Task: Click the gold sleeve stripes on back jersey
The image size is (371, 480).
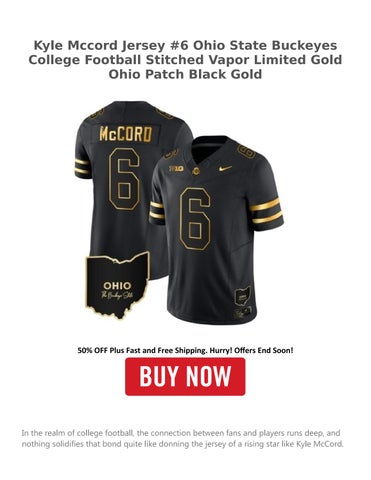Action: 82,167
